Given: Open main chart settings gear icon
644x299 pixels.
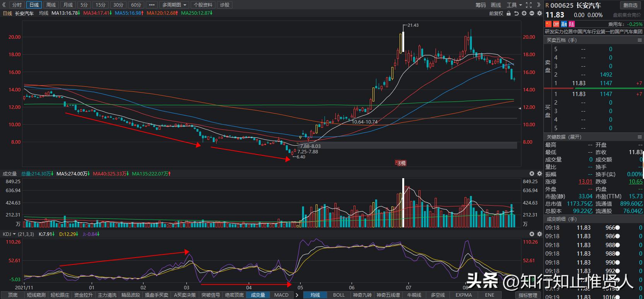Looking at the screenshot, I should coord(540,13).
